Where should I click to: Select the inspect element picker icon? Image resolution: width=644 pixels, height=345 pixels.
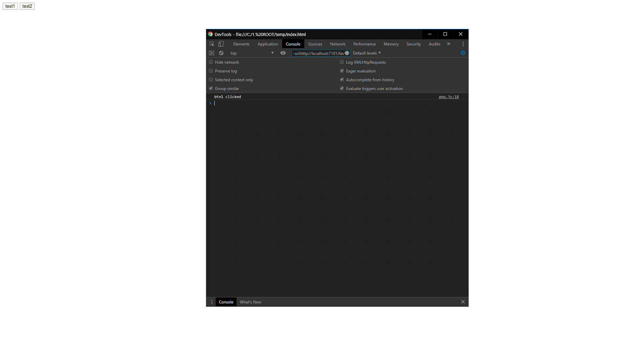212,44
